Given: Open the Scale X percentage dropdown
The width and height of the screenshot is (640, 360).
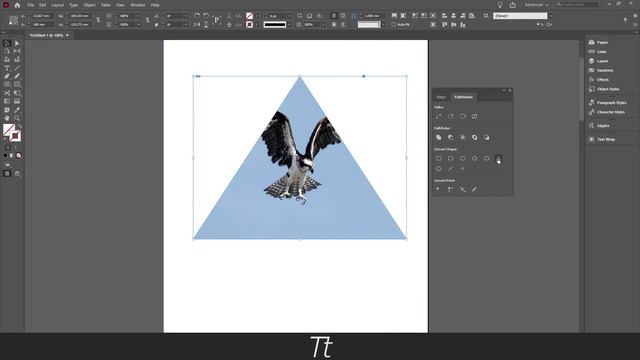Looking at the screenshot, I should pyautogui.click(x=139, y=16).
